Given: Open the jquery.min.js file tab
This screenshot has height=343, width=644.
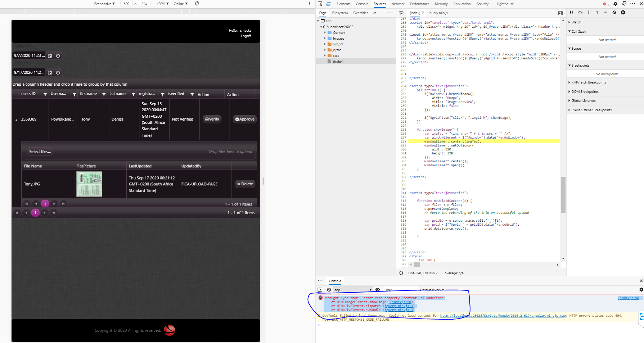Looking at the screenshot, I should coord(438,13).
